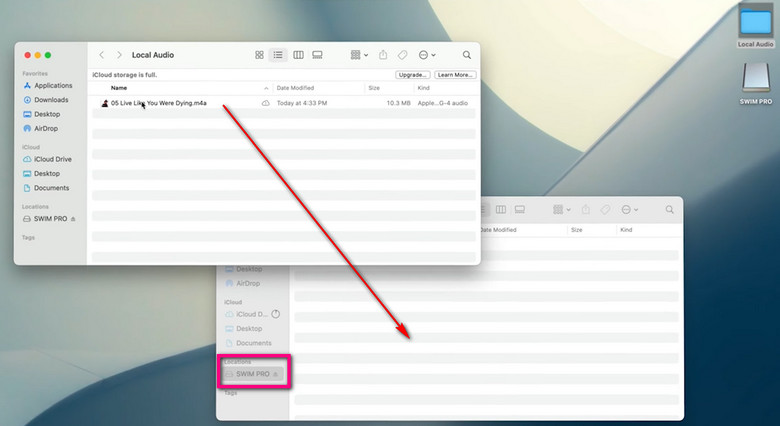Click iCloud download status icon on m4a file
The height and width of the screenshot is (426, 780).
(266, 103)
